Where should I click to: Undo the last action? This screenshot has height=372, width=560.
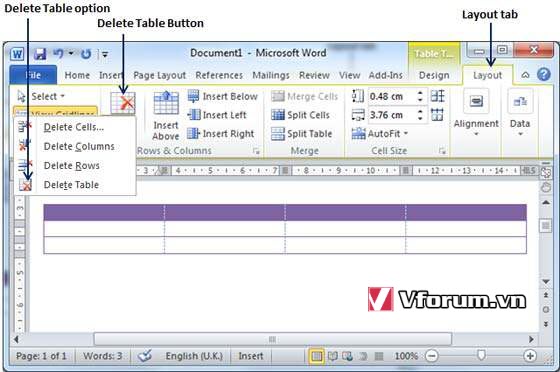pyautogui.click(x=59, y=54)
